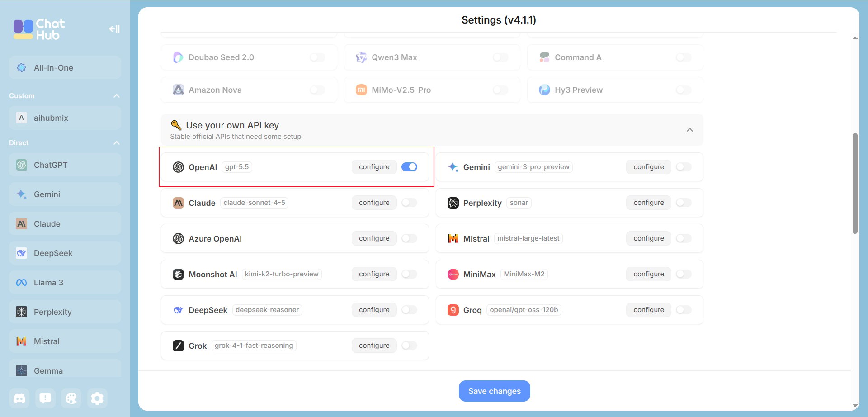The width and height of the screenshot is (868, 417).
Task: Configure the Groq API
Action: (x=649, y=310)
